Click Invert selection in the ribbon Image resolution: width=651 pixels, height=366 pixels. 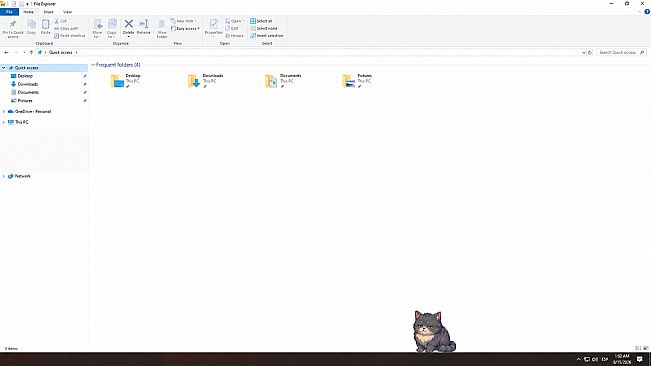point(267,36)
